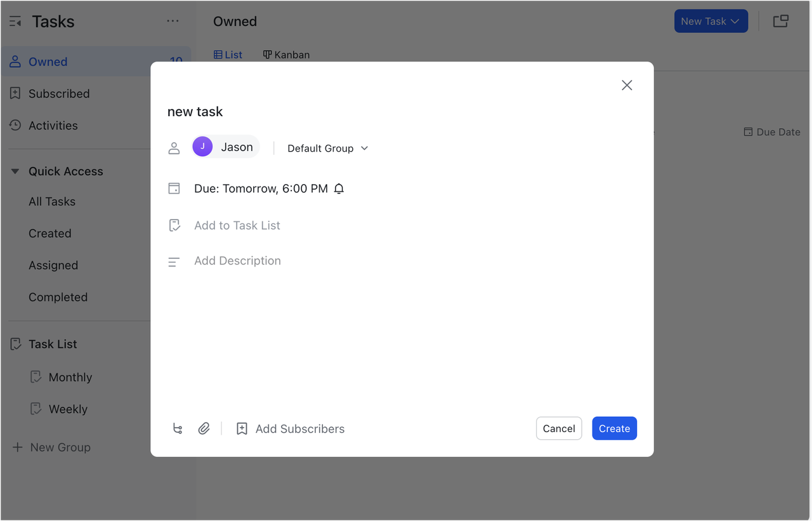Image resolution: width=812 pixels, height=521 pixels.
Task: Click the attachment paperclip icon
Action: click(204, 428)
